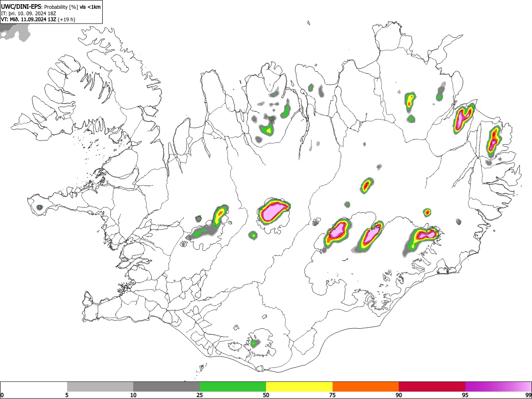Click the legend value '25'
532x399 pixels.
[x=200, y=395]
